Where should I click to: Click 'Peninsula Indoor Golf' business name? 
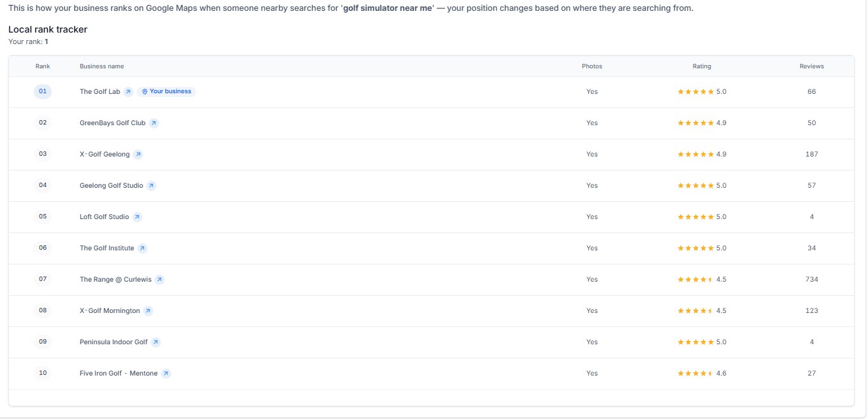(114, 342)
